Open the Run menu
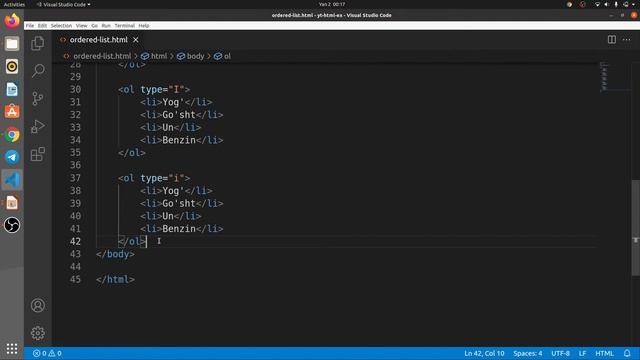Image resolution: width=640 pixels, height=360 pixels. tap(106, 25)
